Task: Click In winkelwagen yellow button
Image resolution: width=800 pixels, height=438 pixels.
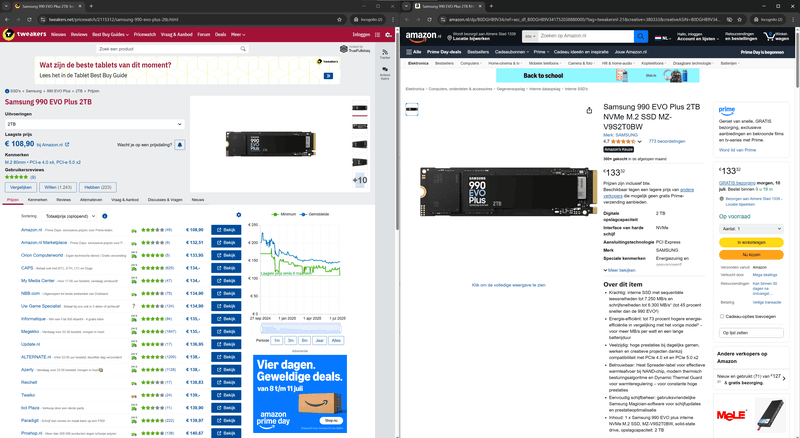Action: click(751, 242)
